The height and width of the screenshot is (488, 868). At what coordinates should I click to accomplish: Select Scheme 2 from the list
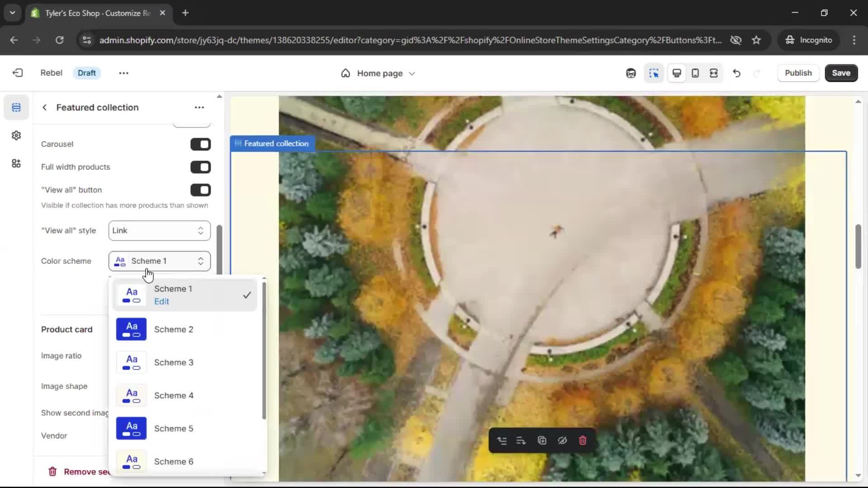coord(174,329)
